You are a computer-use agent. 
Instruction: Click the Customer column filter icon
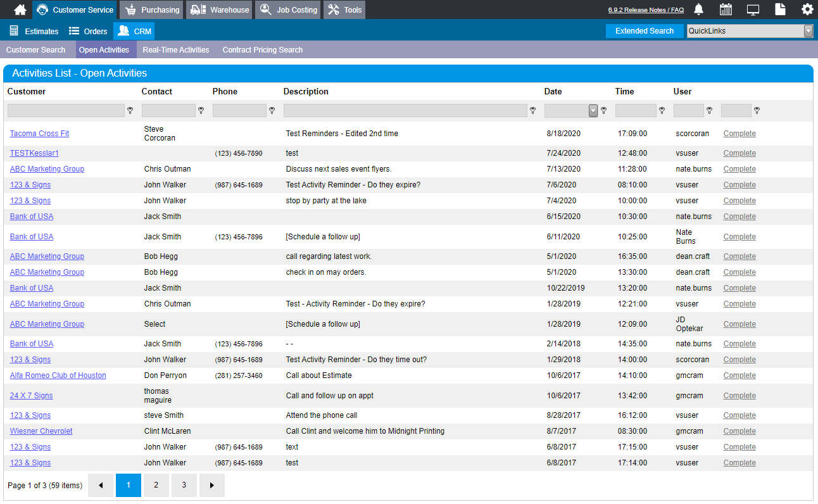[x=130, y=110]
